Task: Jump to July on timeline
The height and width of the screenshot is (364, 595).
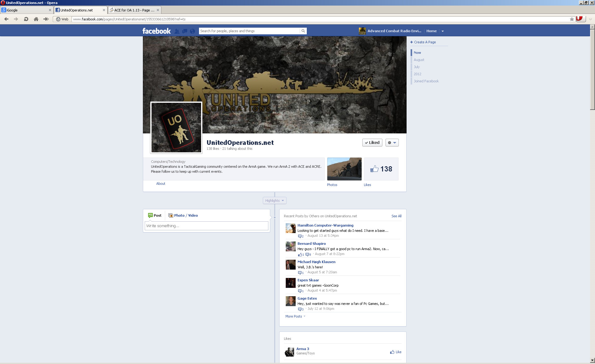Action: 416,67
